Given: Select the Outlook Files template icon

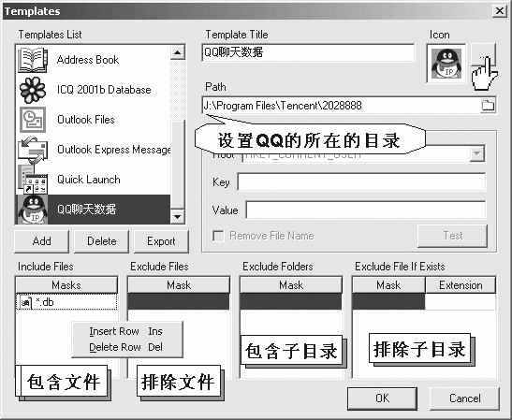Looking at the screenshot, I should point(33,120).
